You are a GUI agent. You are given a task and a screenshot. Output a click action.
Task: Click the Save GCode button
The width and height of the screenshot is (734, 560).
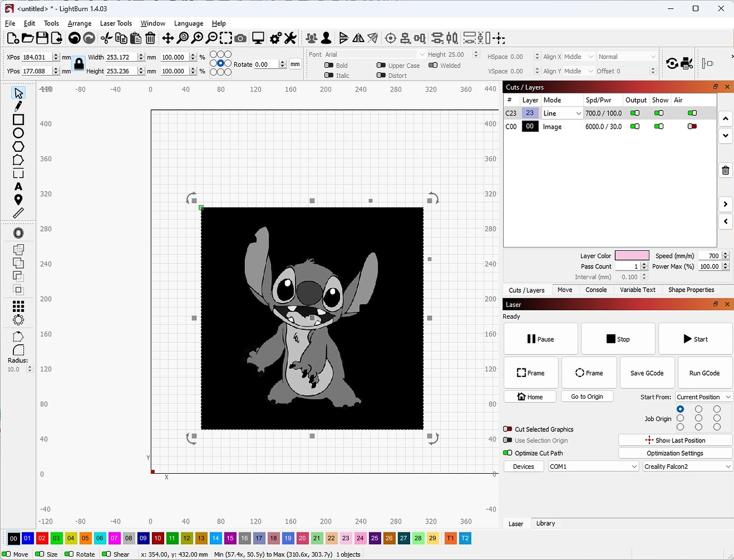[647, 372]
